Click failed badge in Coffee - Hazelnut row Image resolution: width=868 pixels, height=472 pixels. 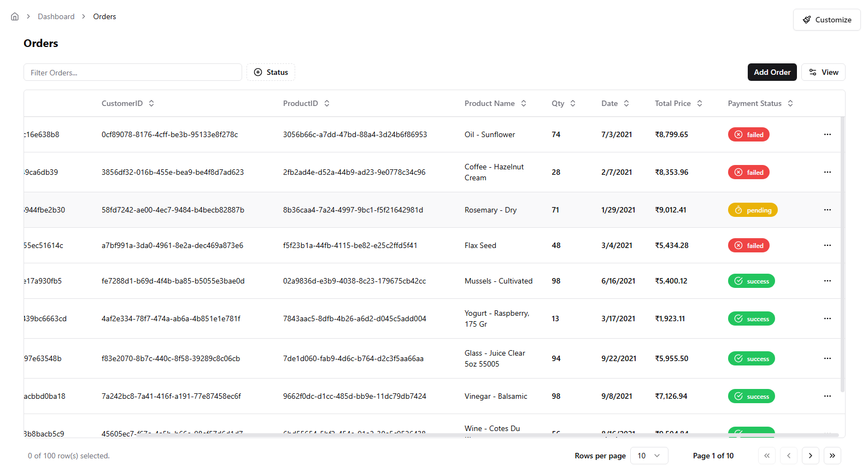(748, 172)
